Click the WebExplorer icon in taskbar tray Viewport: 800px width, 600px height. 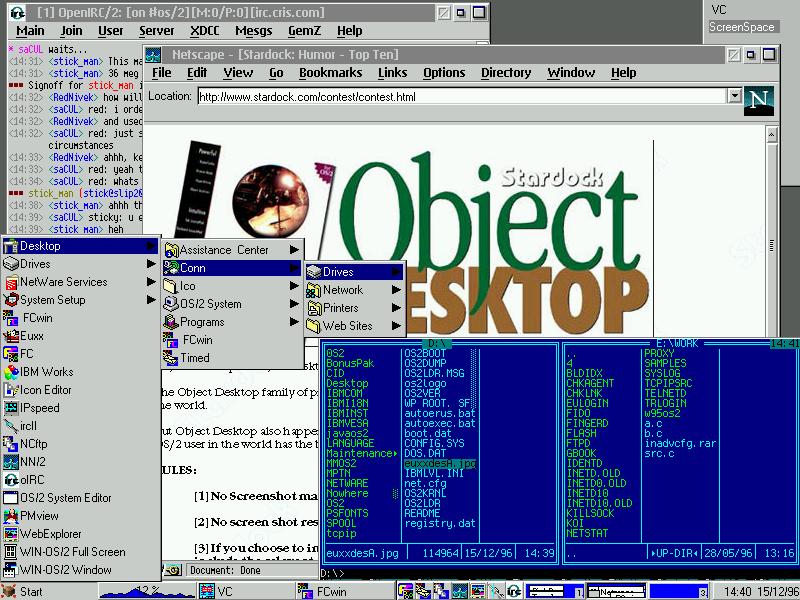(x=478, y=591)
